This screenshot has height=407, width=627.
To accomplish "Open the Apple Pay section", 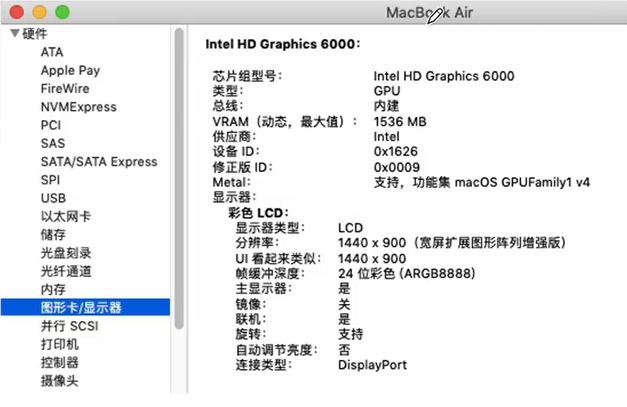I will pyautogui.click(x=70, y=70).
